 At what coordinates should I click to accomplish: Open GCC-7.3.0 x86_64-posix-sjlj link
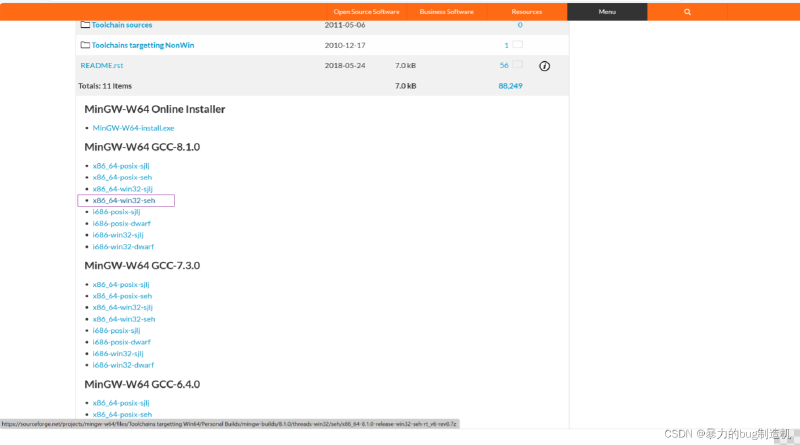click(x=121, y=284)
